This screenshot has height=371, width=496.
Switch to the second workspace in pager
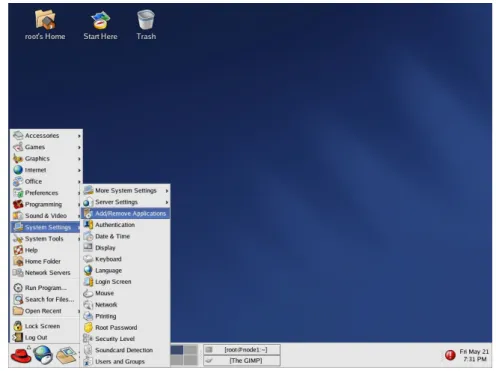[191, 350]
